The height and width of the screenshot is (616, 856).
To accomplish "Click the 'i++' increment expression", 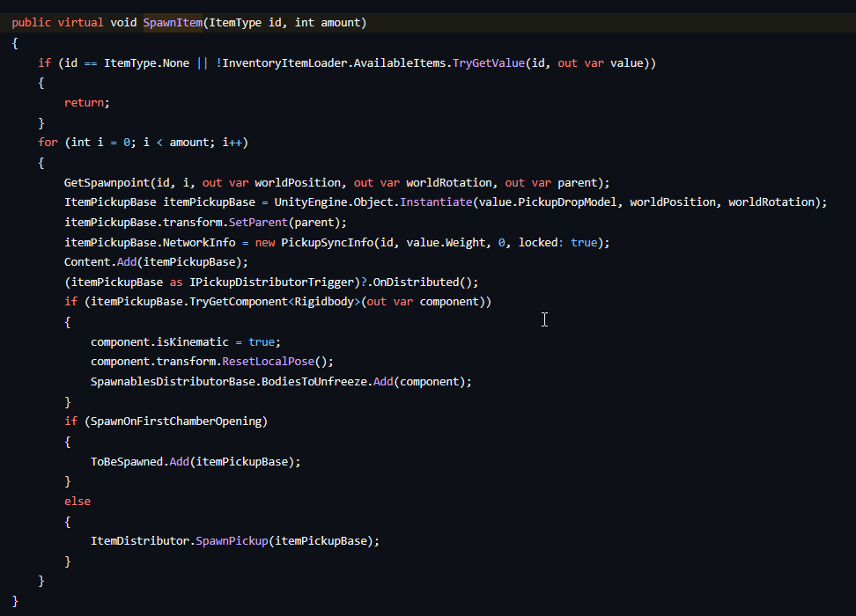I will pos(232,143).
